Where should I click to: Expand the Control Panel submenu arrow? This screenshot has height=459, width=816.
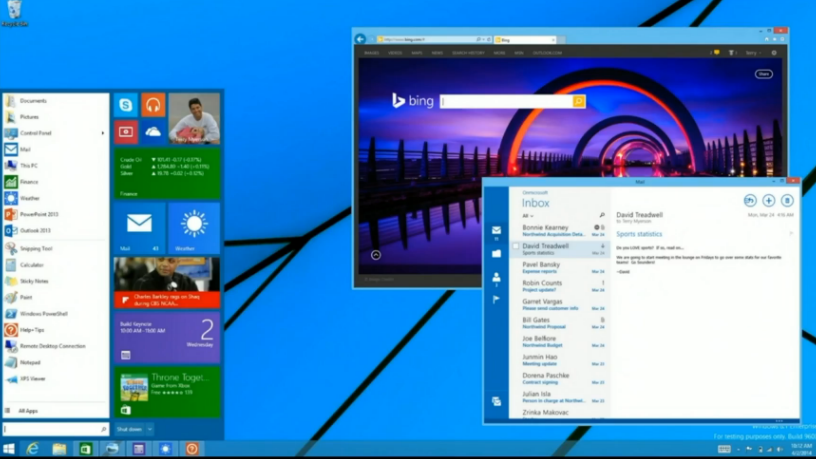point(102,133)
